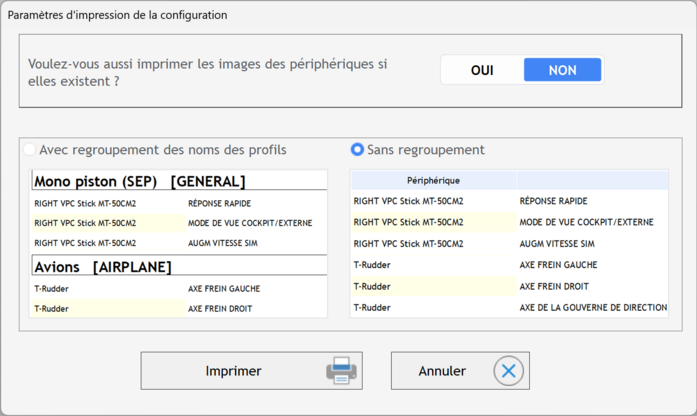Click AXE DE LA GOUVERNE DE DIRECTION row
The width and height of the screenshot is (697, 416).
click(x=509, y=308)
